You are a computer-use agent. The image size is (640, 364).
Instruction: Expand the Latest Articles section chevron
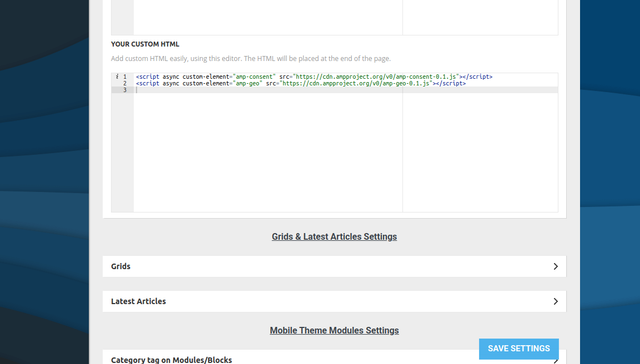[556, 301]
